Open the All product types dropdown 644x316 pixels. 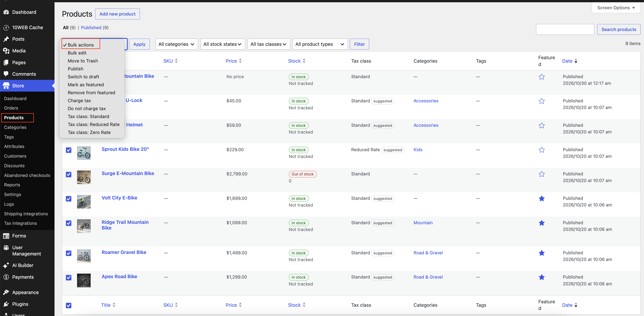pos(320,44)
